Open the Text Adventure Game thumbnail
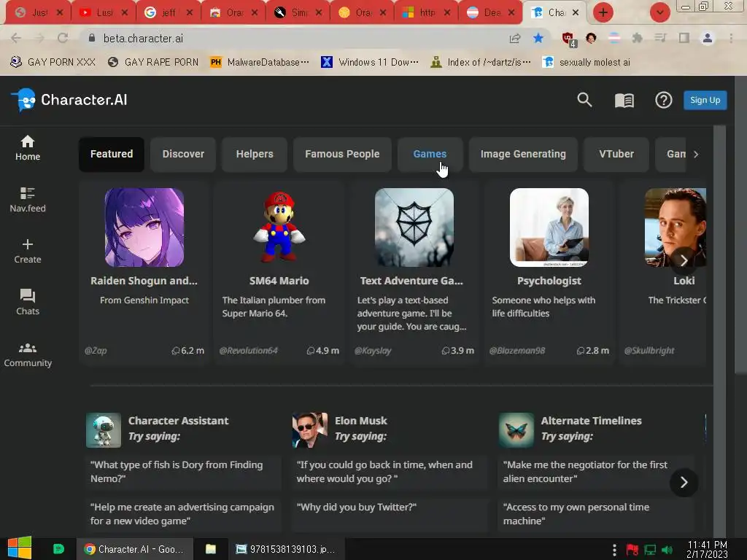The width and height of the screenshot is (747, 560). (414, 227)
